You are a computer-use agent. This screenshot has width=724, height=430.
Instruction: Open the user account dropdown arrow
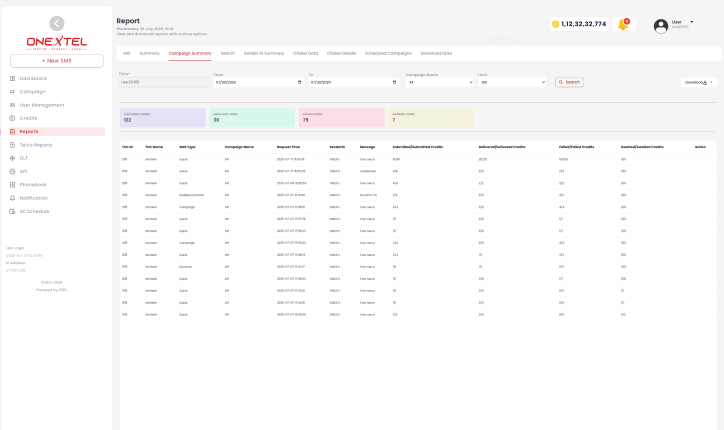click(x=692, y=21)
